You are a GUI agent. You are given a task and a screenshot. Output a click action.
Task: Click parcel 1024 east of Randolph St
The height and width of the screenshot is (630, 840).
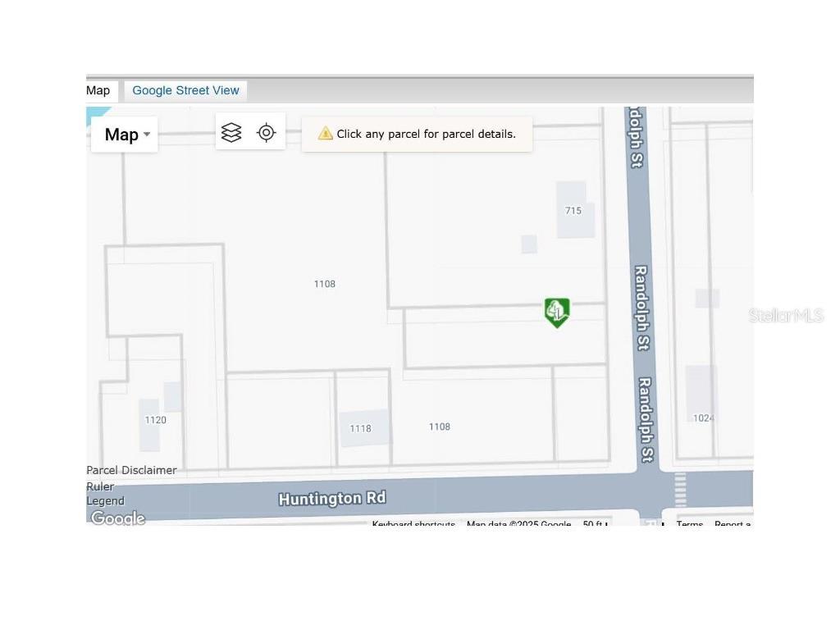coord(703,418)
